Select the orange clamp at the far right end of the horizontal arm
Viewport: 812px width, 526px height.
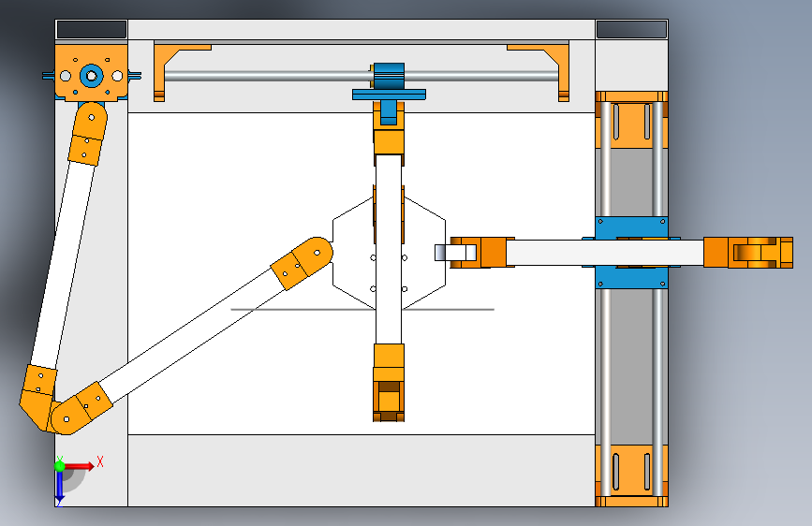[748, 253]
